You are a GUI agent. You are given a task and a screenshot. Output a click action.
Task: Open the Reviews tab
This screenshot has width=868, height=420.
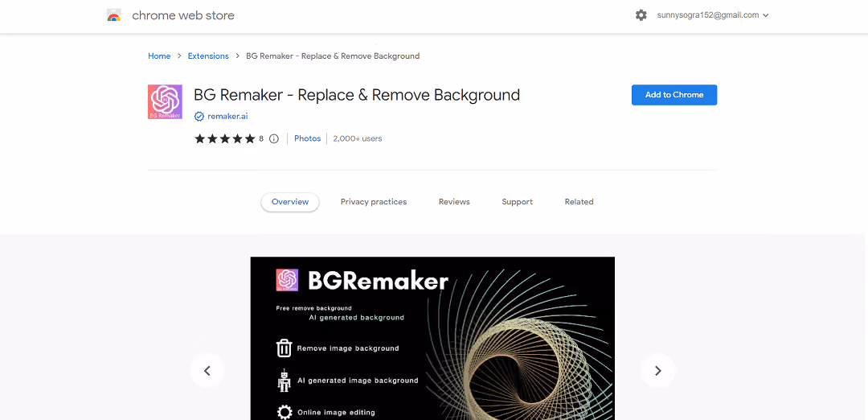(x=454, y=202)
